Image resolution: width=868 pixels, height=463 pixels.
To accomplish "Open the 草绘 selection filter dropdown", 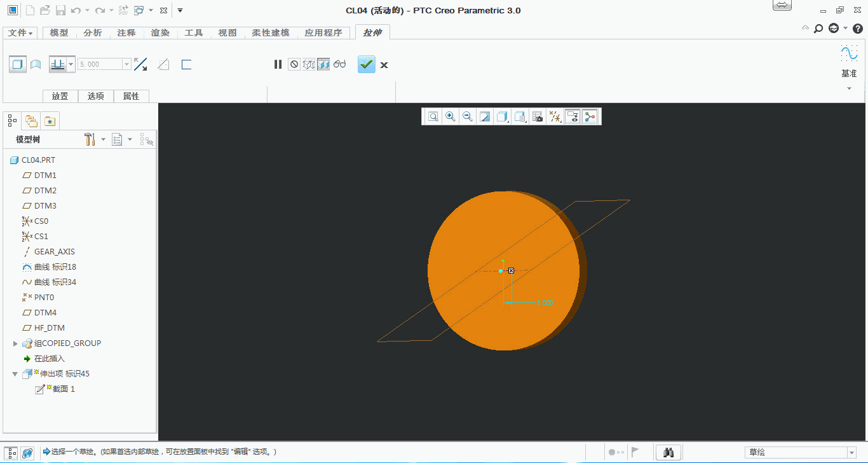I will tap(851, 452).
